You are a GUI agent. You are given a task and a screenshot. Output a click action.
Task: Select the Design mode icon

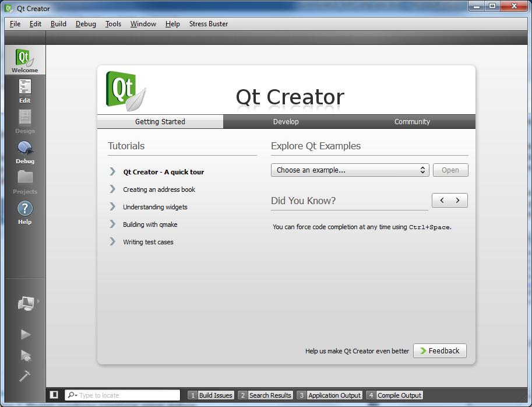25,121
